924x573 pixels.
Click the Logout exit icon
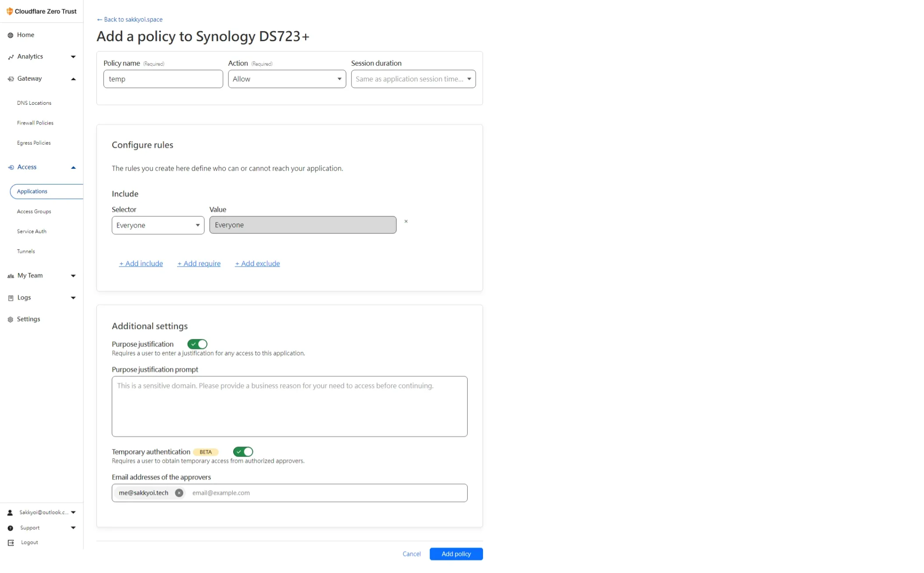11,543
